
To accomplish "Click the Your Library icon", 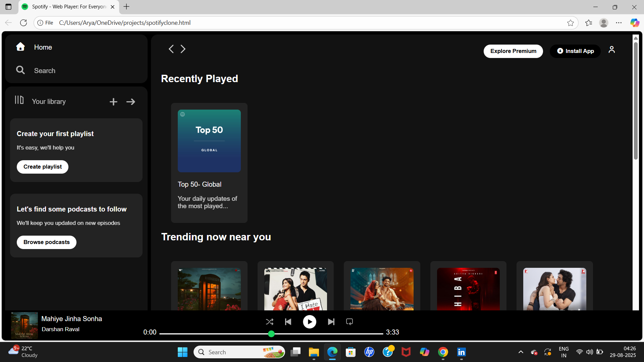I will pos(19,100).
